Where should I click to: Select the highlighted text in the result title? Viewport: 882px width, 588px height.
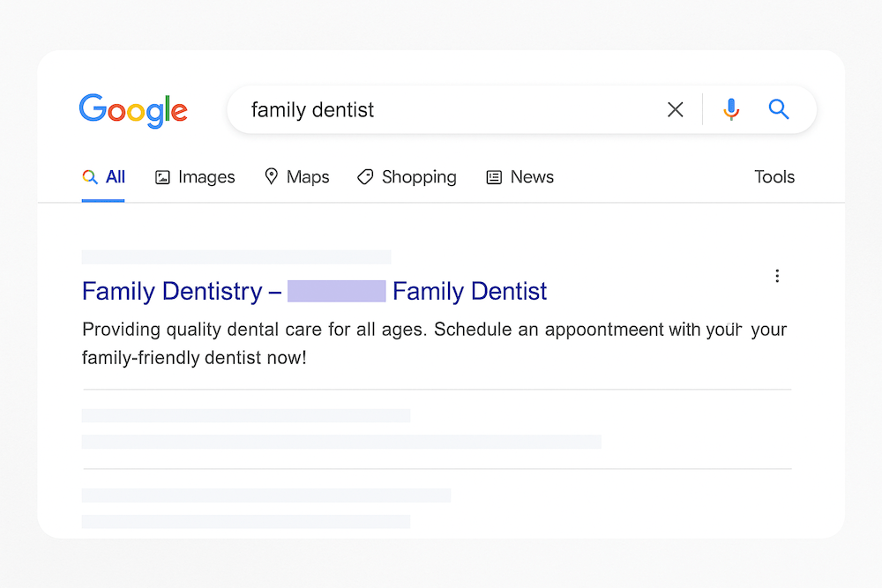pyautogui.click(x=337, y=290)
